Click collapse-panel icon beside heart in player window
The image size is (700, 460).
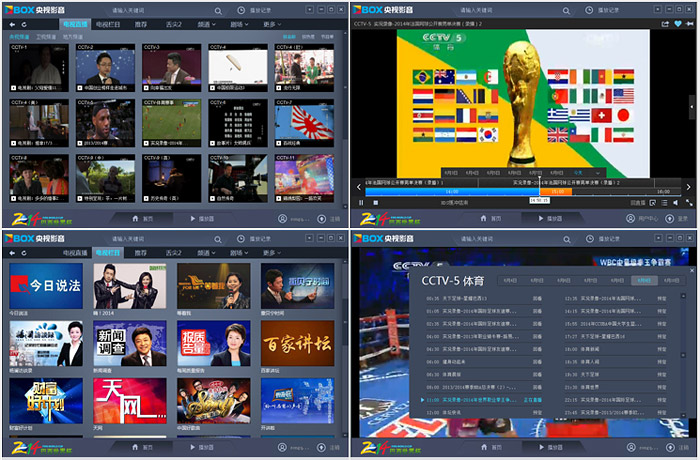pyautogui.click(x=690, y=24)
